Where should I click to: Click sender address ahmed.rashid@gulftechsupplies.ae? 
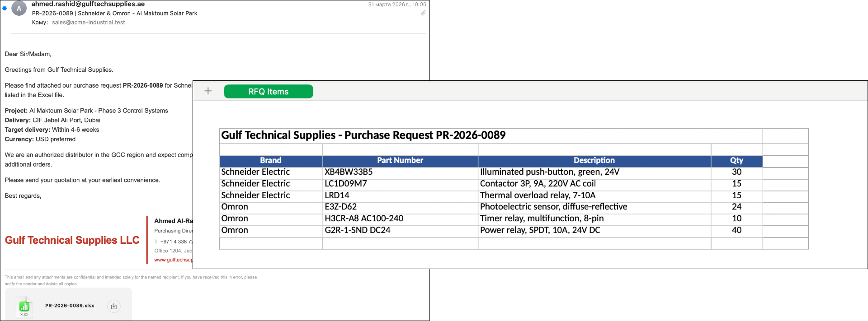[88, 4]
